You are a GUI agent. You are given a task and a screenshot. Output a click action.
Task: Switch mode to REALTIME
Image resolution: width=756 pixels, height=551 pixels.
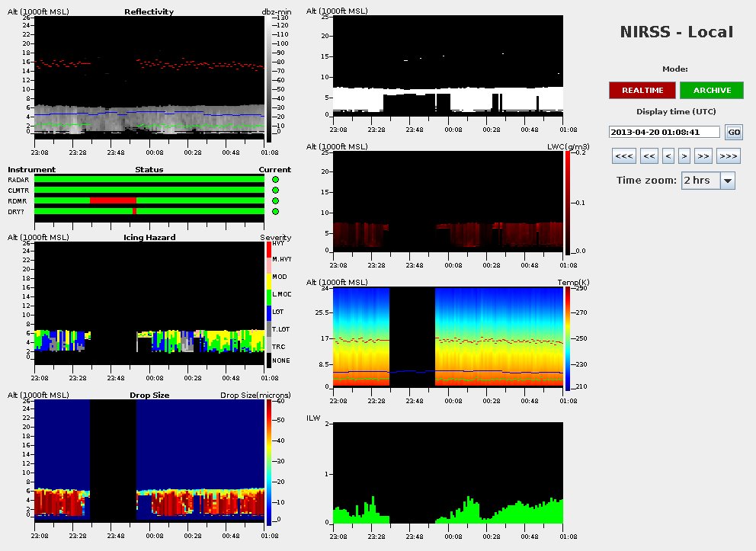click(642, 91)
